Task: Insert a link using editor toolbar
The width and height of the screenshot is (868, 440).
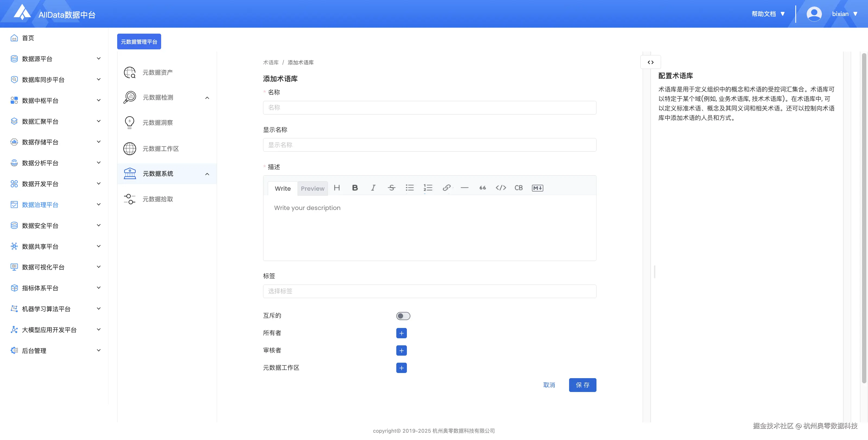Action: [446, 188]
